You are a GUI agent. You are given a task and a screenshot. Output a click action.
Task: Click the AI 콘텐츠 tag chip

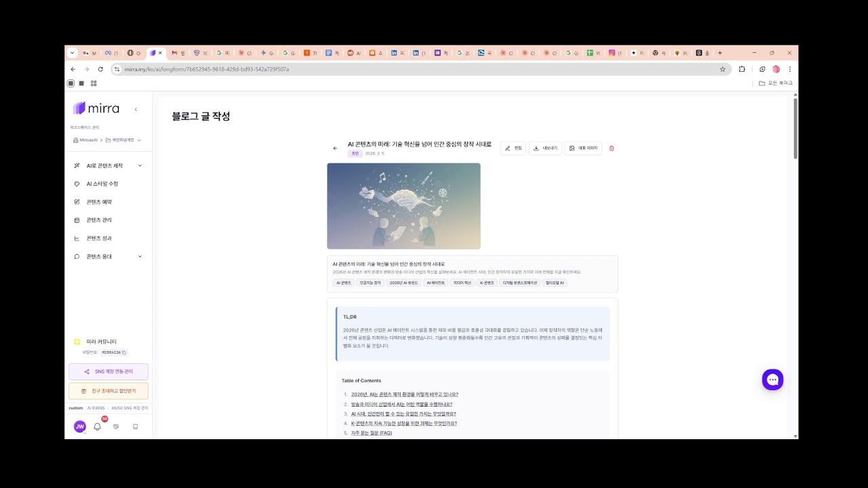coord(344,283)
